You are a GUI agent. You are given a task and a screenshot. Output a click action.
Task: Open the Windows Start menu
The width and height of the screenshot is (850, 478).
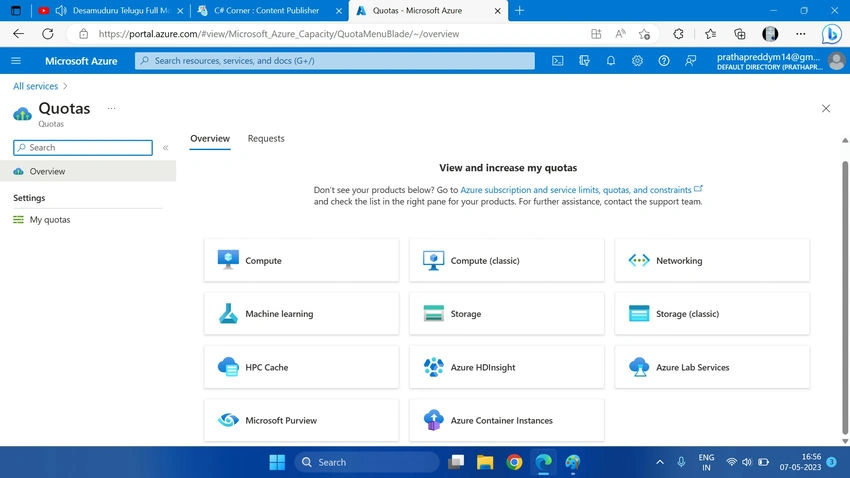coord(277,462)
